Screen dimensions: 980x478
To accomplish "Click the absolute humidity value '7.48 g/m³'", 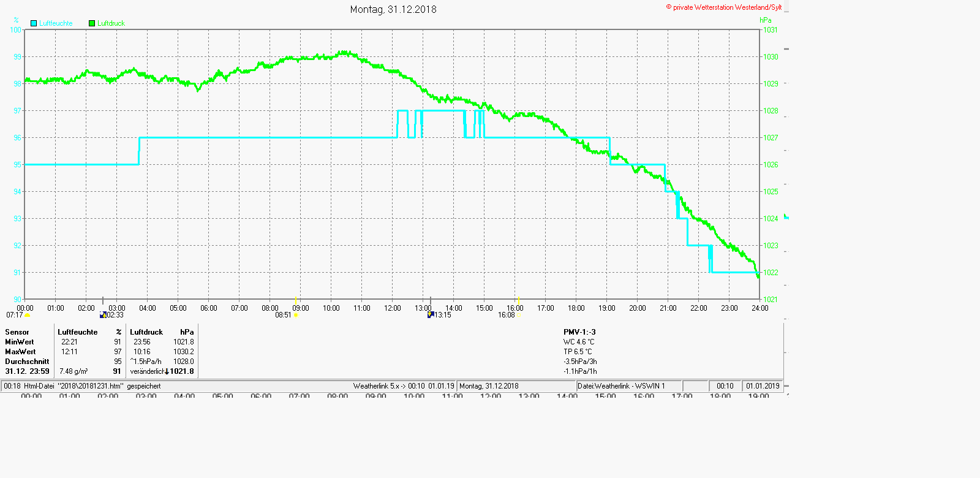I will point(73,371).
